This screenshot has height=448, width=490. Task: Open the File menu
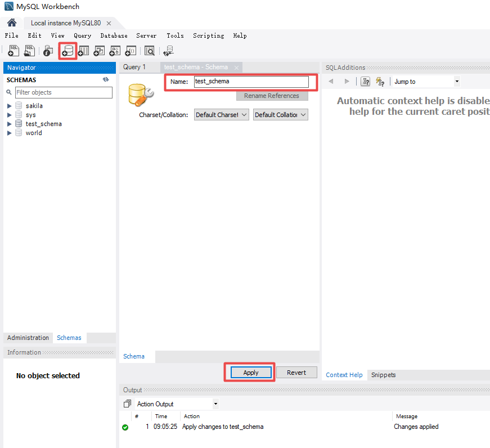pyautogui.click(x=12, y=35)
